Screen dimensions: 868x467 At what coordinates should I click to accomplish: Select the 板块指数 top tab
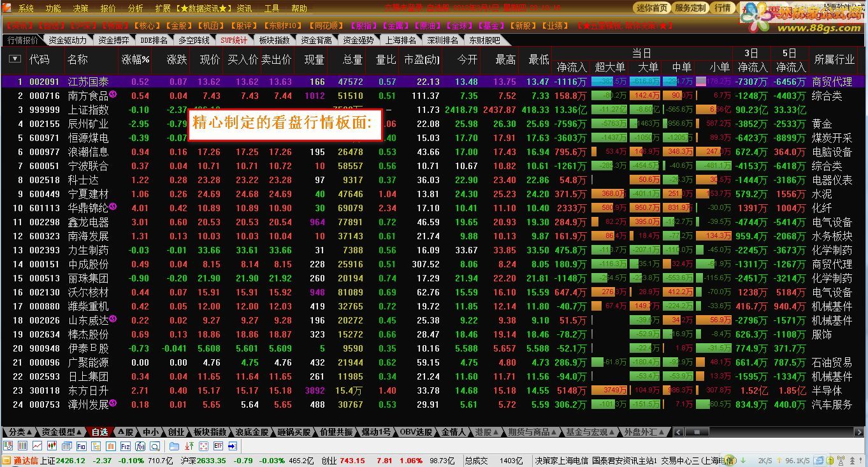click(x=274, y=40)
